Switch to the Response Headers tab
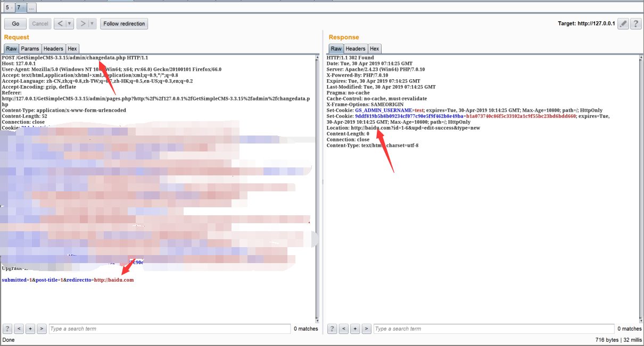644x346 pixels. [x=356, y=48]
